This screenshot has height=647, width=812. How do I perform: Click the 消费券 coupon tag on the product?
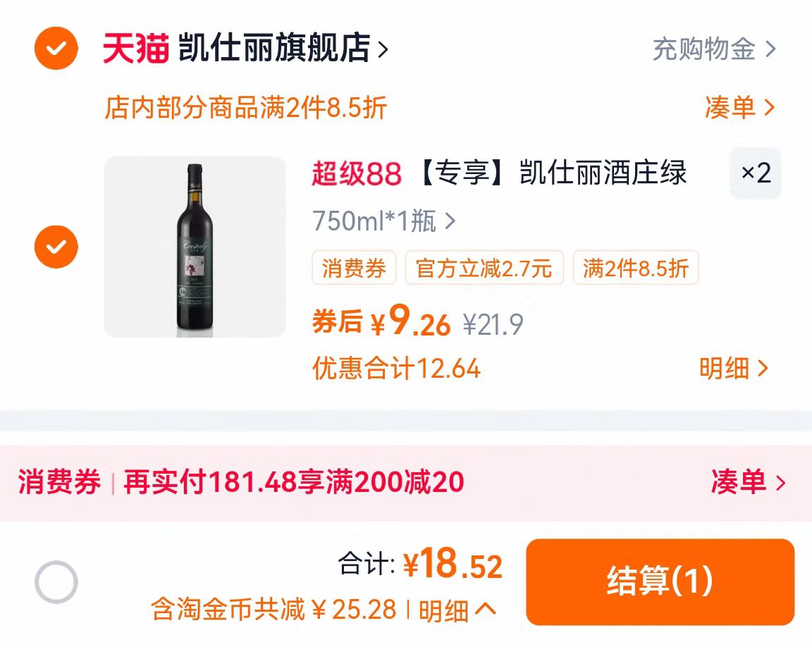pos(353,269)
